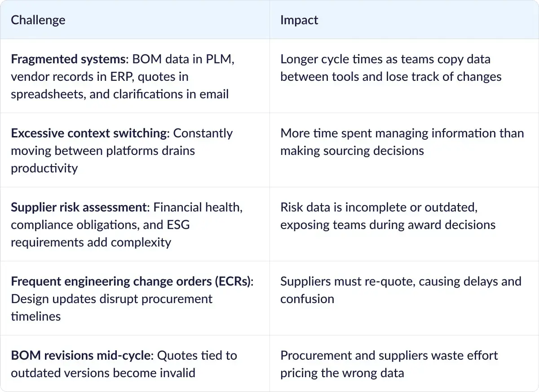Click the "More time spent managing information" cell
This screenshot has width=539, height=392.
click(402, 142)
